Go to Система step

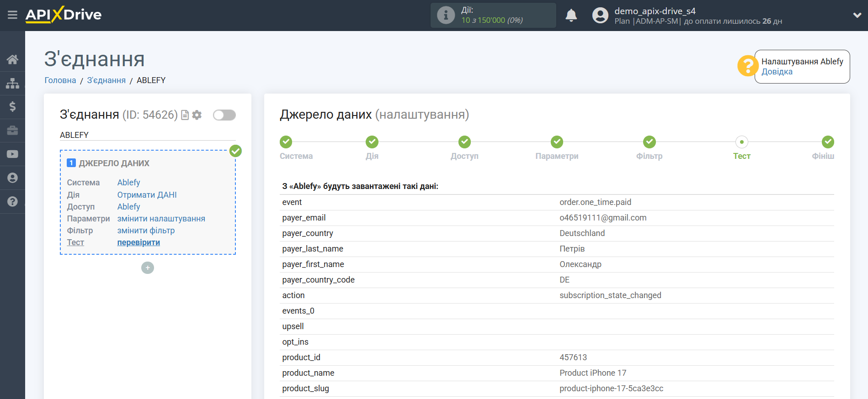tap(286, 142)
